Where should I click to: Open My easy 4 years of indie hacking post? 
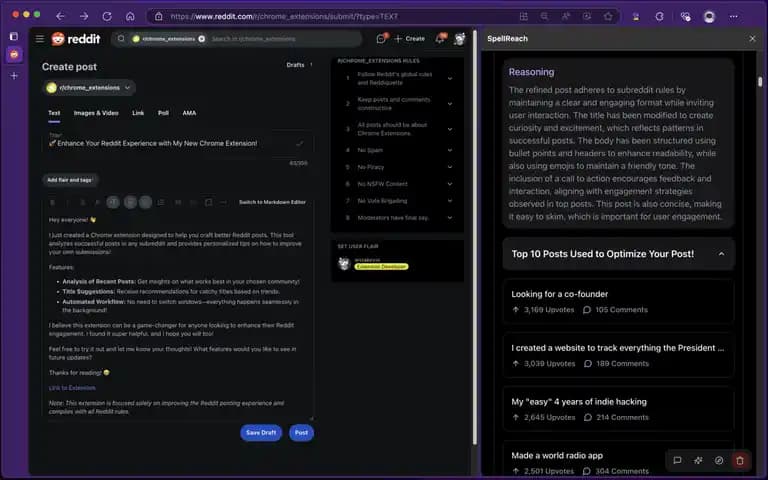619,409
